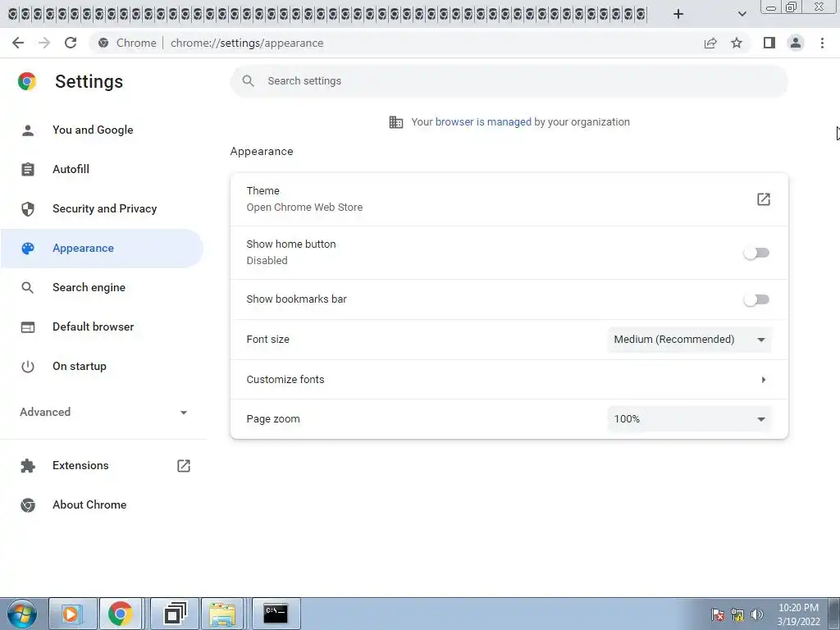This screenshot has width=840, height=630.
Task: Open the Windows Start menu
Action: 22,614
